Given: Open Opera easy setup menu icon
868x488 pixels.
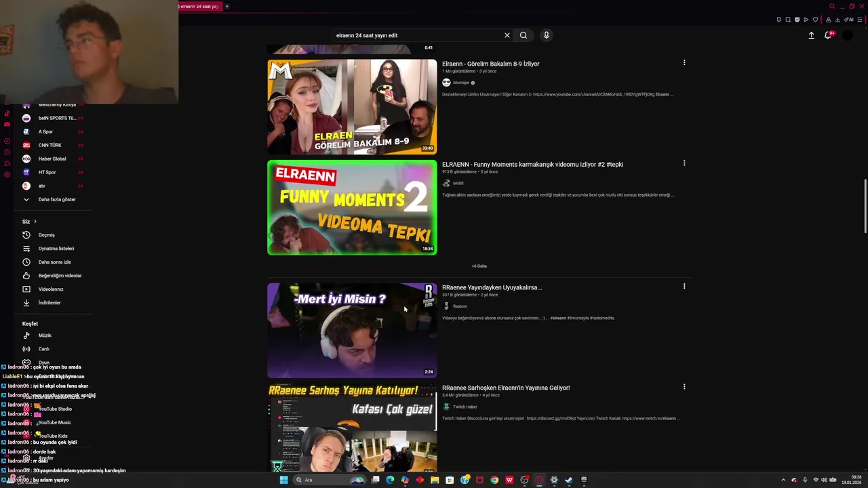Looking at the screenshot, I should (860, 20).
